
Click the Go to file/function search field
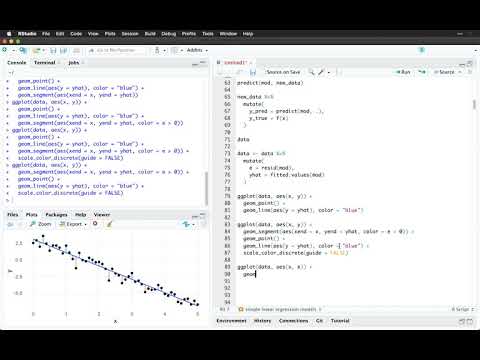click(116, 50)
